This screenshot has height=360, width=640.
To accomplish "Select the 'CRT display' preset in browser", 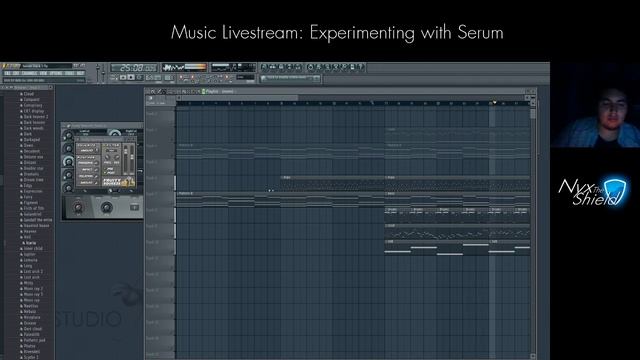I will (x=33, y=111).
